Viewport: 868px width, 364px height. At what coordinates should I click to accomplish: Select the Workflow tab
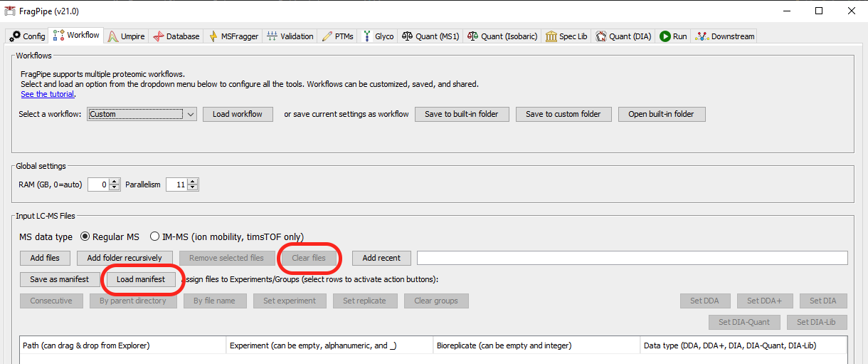tap(76, 35)
